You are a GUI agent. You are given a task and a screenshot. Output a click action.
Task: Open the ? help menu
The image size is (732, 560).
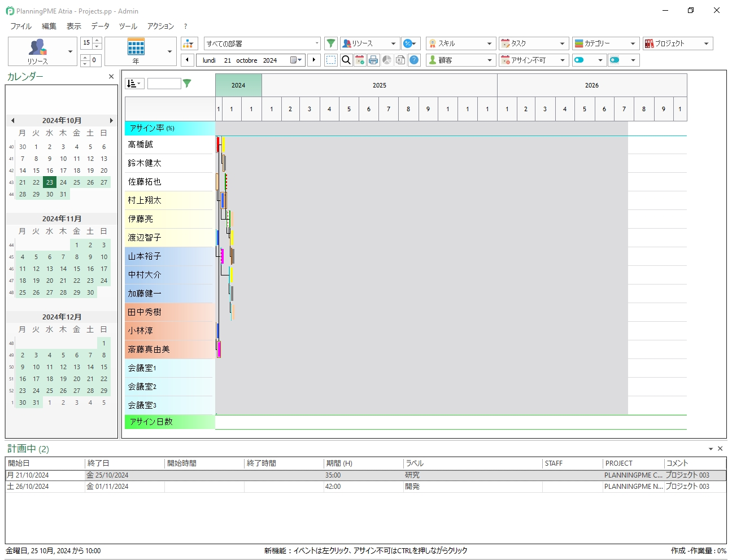coord(185,26)
